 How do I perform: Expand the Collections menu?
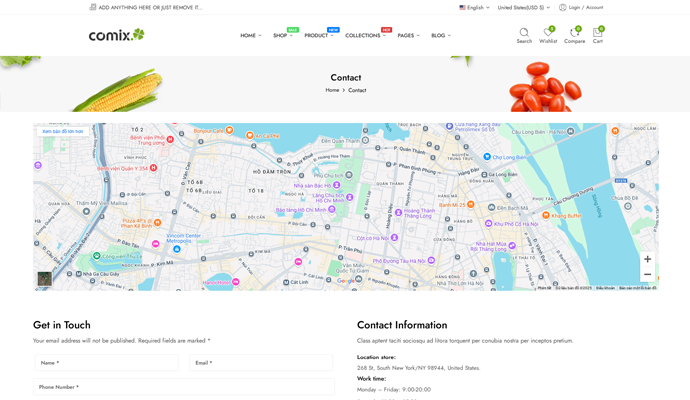(365, 36)
